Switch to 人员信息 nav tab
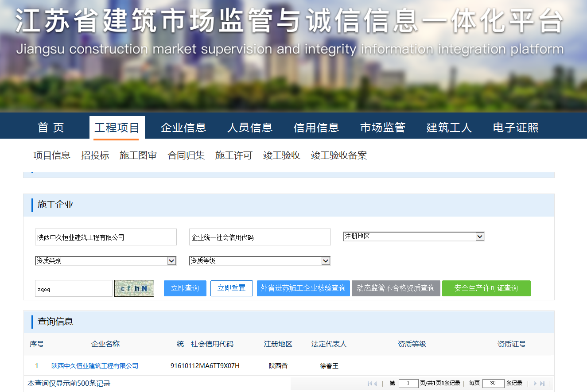Viewport: 587px width, 392px height. 250,128
